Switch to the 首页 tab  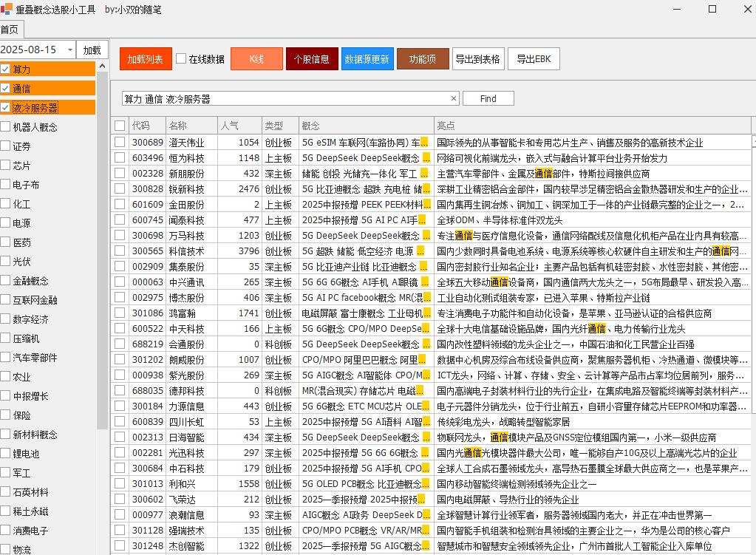[10, 30]
